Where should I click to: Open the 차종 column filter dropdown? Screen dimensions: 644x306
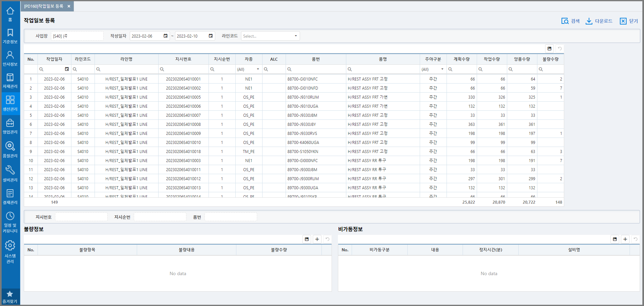click(x=258, y=69)
